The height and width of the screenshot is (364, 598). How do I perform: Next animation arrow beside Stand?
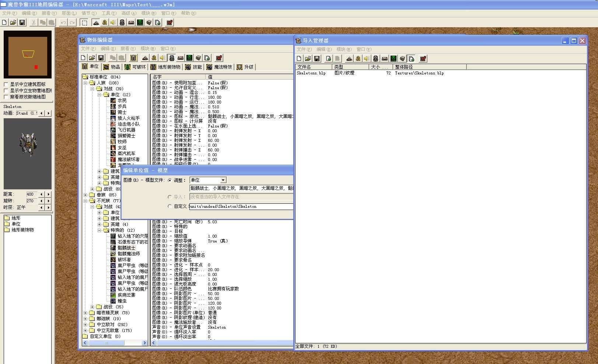tap(48, 113)
